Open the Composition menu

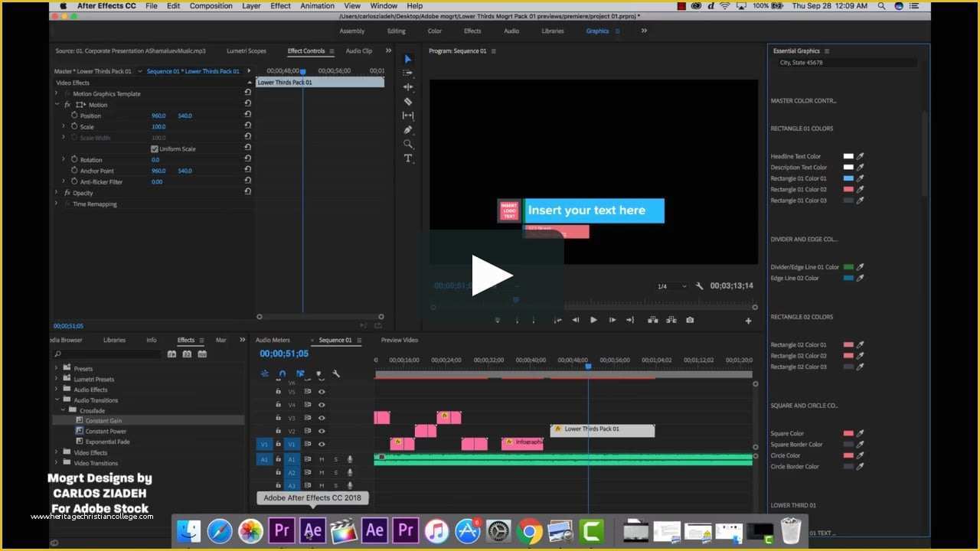[x=211, y=5]
